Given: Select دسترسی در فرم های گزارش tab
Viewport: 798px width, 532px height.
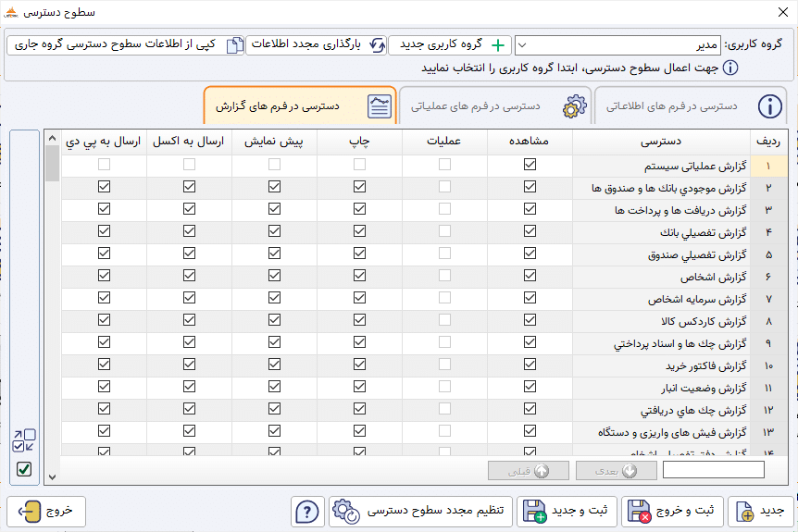Looking at the screenshot, I should 300,105.
